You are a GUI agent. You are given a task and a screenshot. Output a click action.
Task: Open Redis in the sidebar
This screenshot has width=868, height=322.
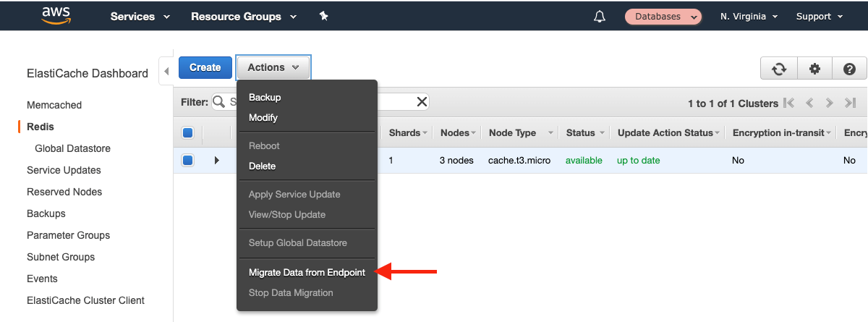pyautogui.click(x=41, y=127)
